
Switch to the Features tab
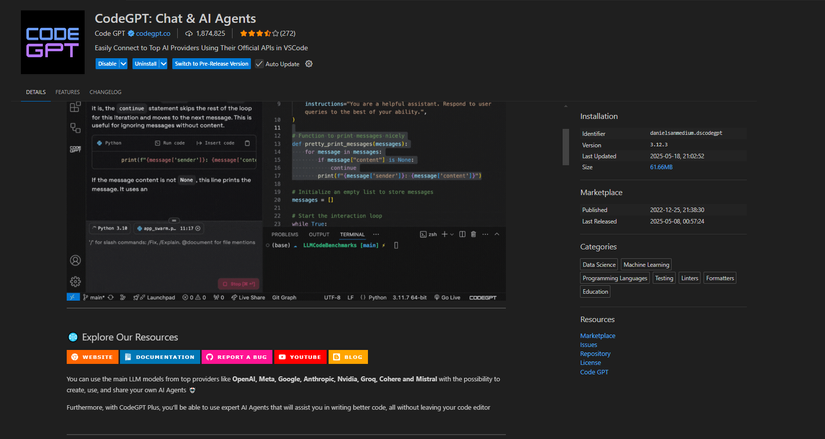click(68, 92)
